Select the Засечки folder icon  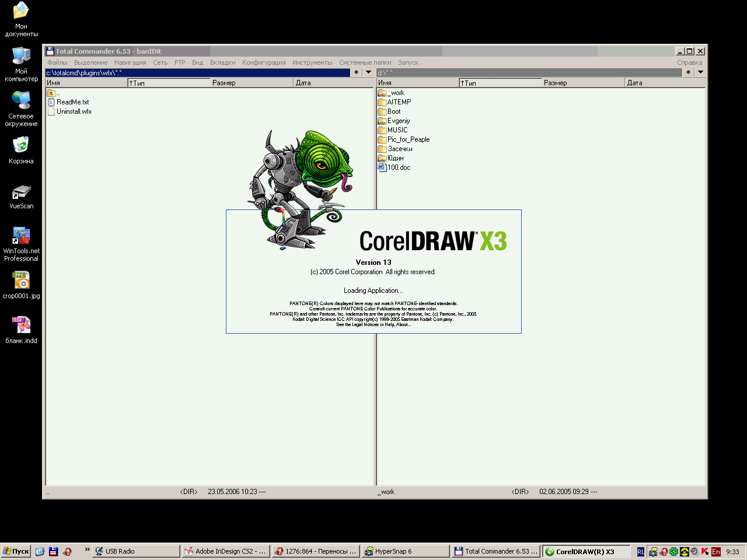pos(382,149)
